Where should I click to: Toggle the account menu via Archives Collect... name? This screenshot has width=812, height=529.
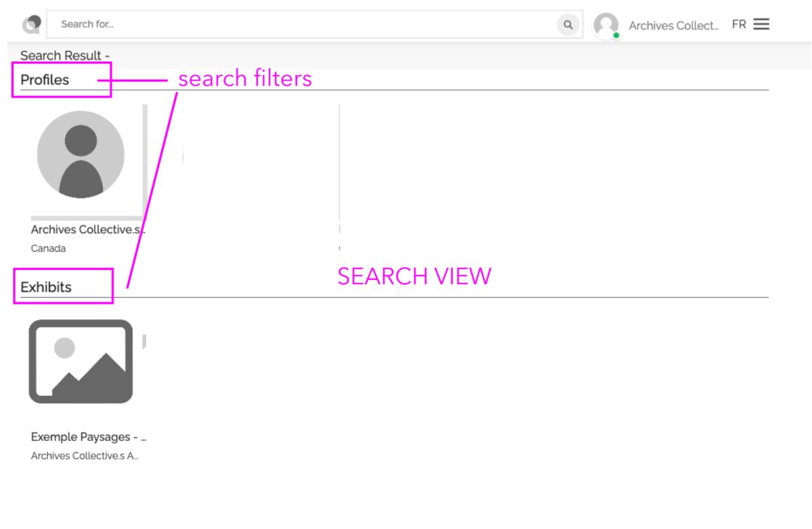click(x=673, y=26)
